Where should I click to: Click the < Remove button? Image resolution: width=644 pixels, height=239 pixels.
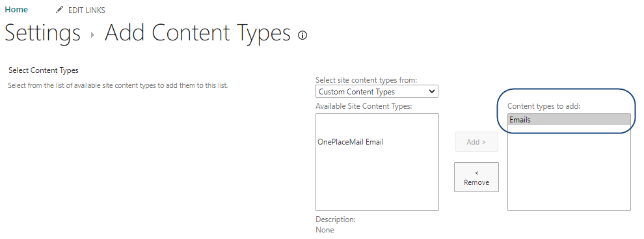476,177
